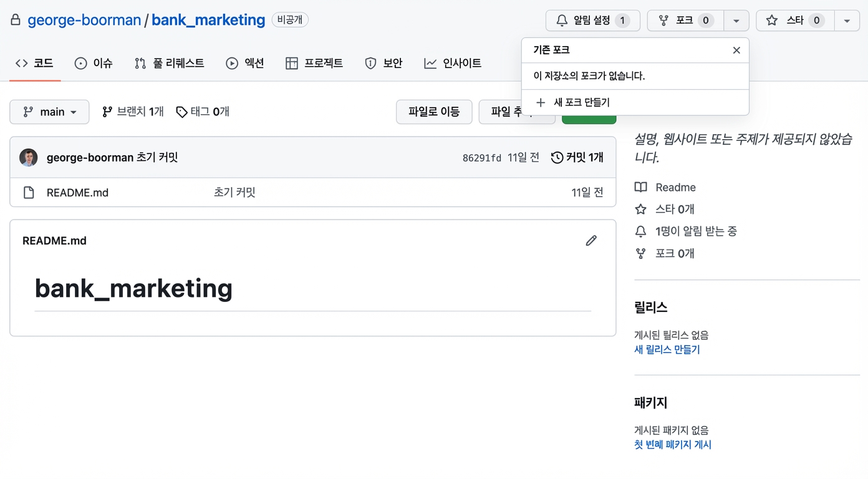The image size is (868, 479).
Task: Click the pencil edit README icon
Action: [x=591, y=241]
